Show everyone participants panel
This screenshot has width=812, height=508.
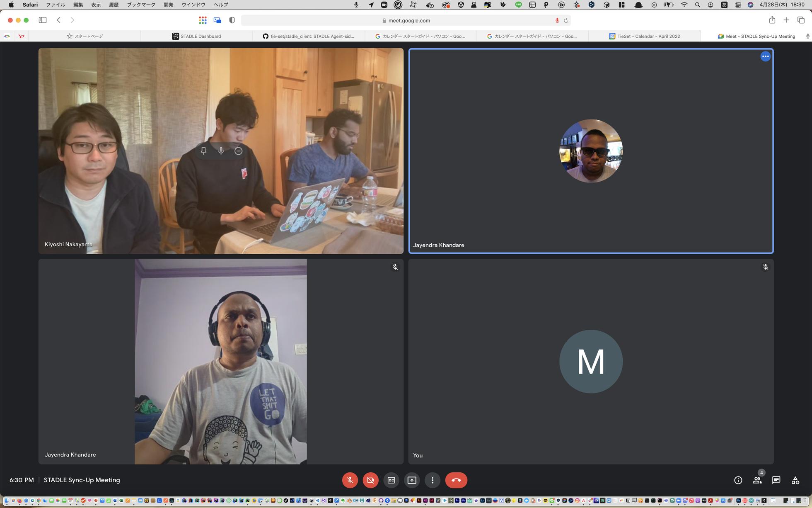click(757, 480)
